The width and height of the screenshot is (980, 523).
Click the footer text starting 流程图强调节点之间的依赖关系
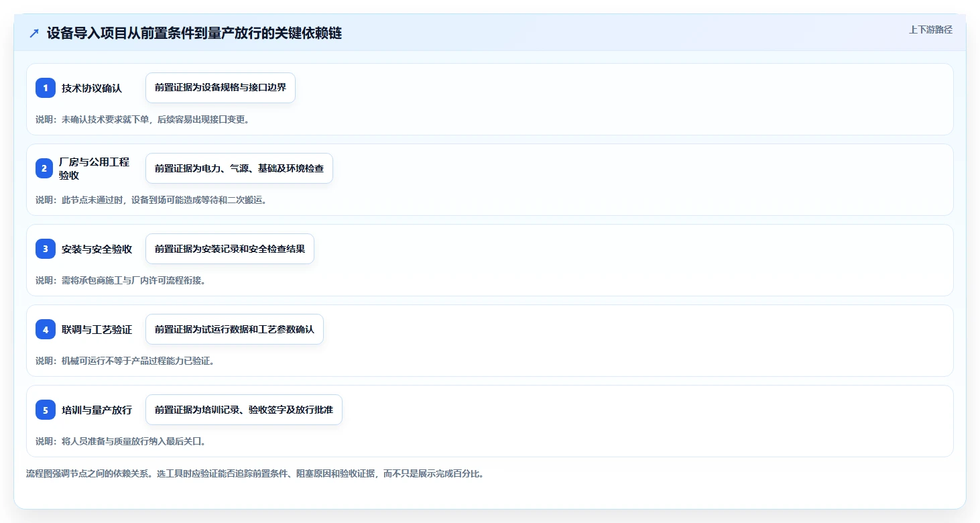(255, 473)
